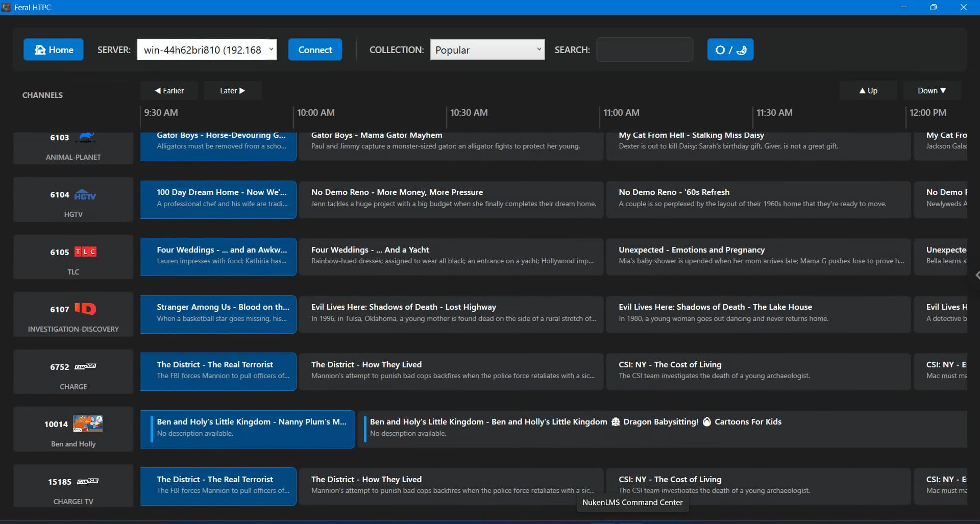Focus the Search input field
Image resolution: width=980 pixels, height=524 pixels.
click(x=644, y=49)
